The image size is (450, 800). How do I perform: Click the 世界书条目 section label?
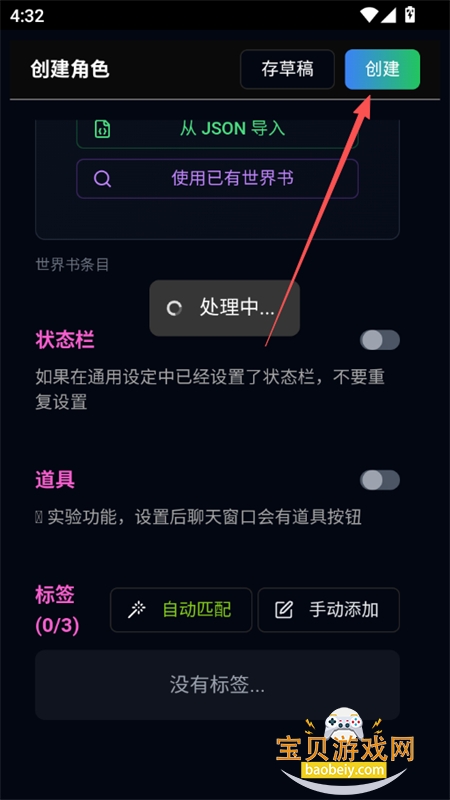72,265
